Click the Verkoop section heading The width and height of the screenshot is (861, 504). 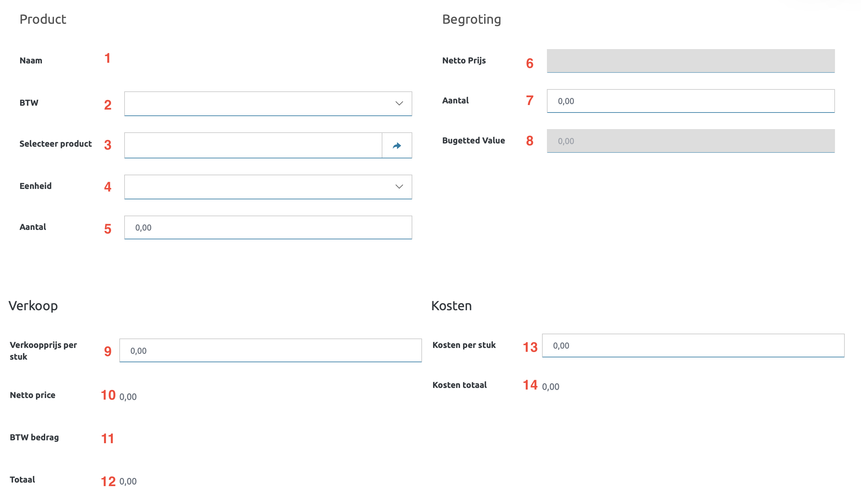click(x=33, y=306)
